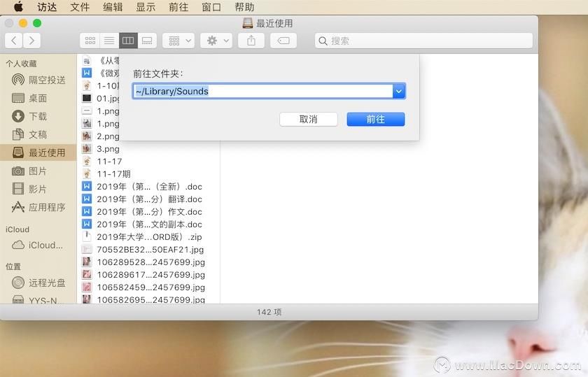588x377 pixels.
Task: Open the gear action menu
Action: tap(216, 41)
